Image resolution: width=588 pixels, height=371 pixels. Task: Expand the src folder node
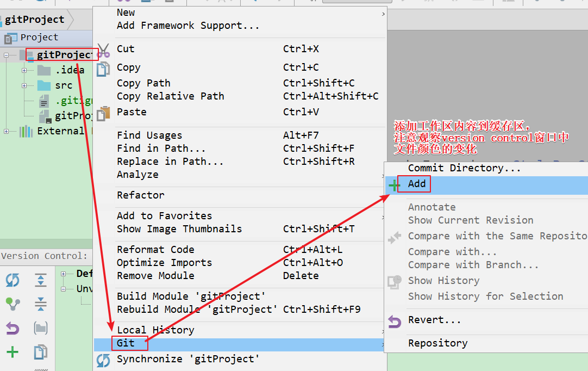(24, 85)
